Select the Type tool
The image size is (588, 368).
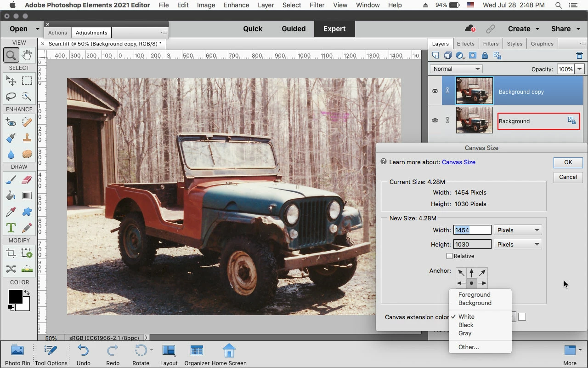[11, 228]
